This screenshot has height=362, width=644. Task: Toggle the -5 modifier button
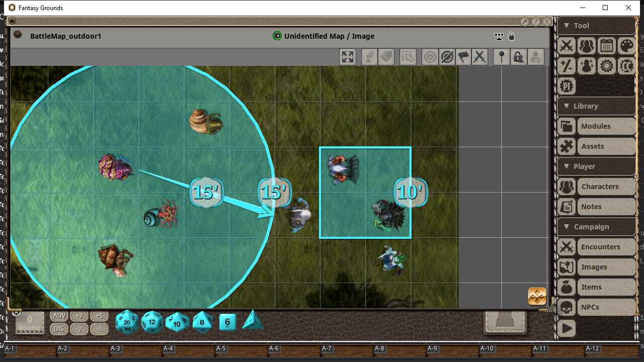(x=99, y=329)
